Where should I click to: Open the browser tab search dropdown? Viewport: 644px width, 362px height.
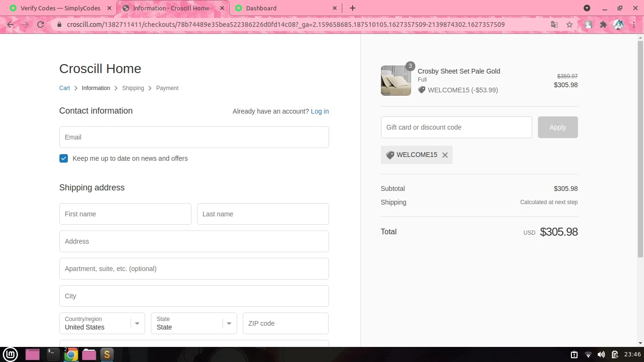pos(587,8)
